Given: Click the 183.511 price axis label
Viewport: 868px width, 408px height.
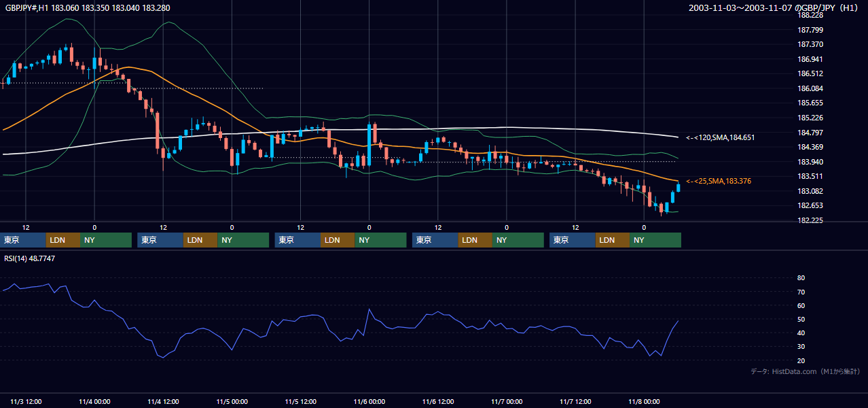Looking at the screenshot, I should [x=810, y=176].
